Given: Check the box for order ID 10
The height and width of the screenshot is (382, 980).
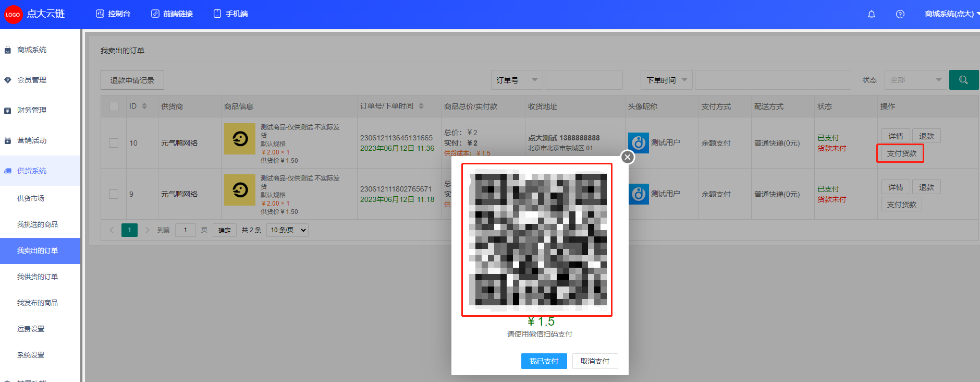Looking at the screenshot, I should [114, 143].
